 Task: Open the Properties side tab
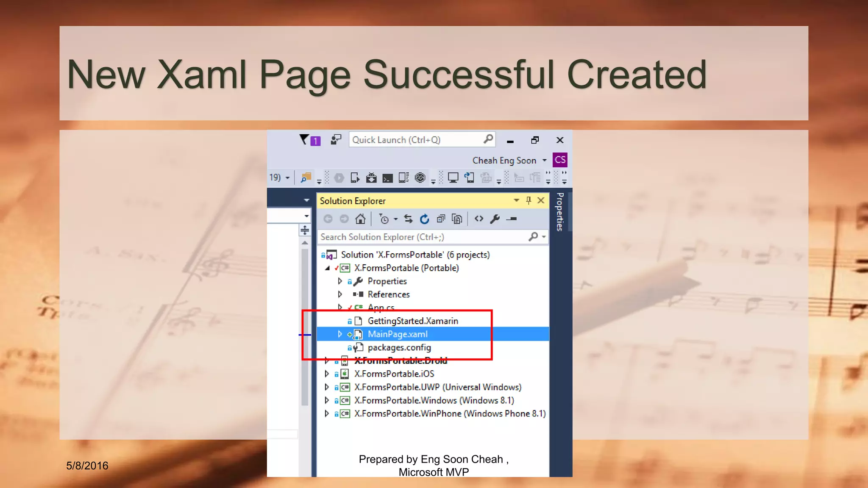coord(560,212)
